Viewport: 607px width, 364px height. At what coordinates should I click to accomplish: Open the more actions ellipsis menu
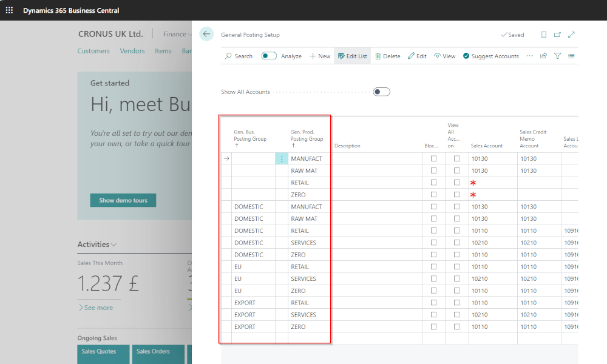[529, 56]
